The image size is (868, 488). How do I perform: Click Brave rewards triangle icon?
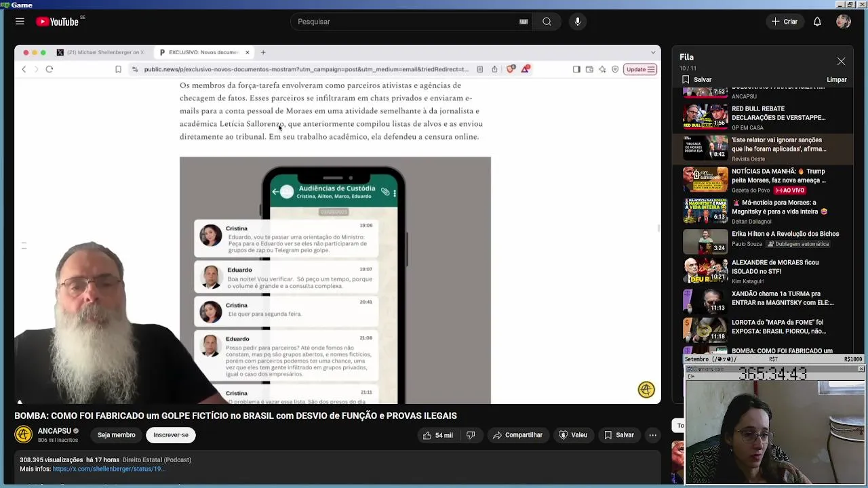point(525,69)
